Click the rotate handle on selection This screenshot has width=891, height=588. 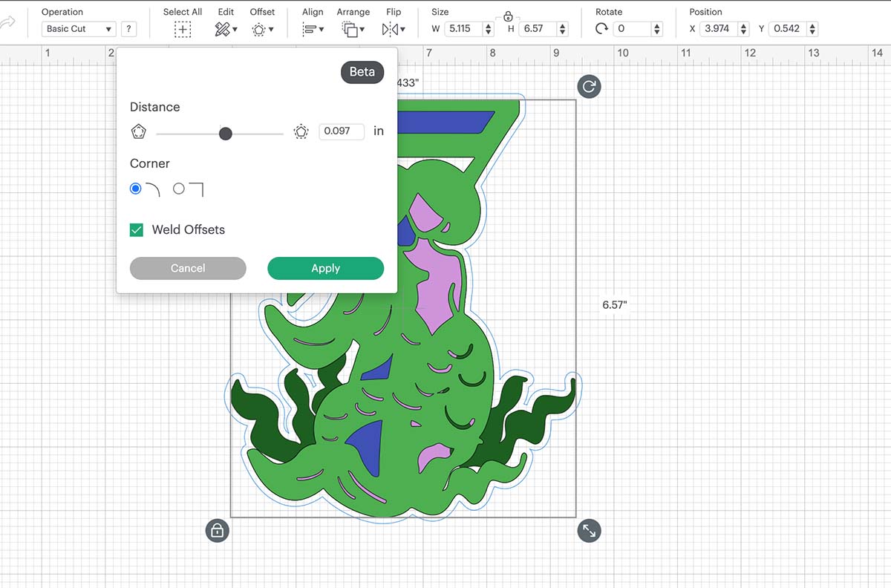click(589, 86)
